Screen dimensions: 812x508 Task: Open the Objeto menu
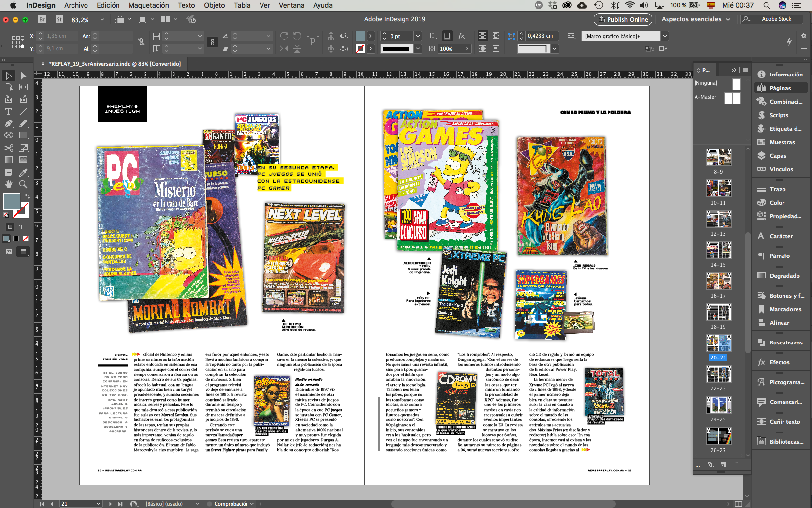pos(214,5)
